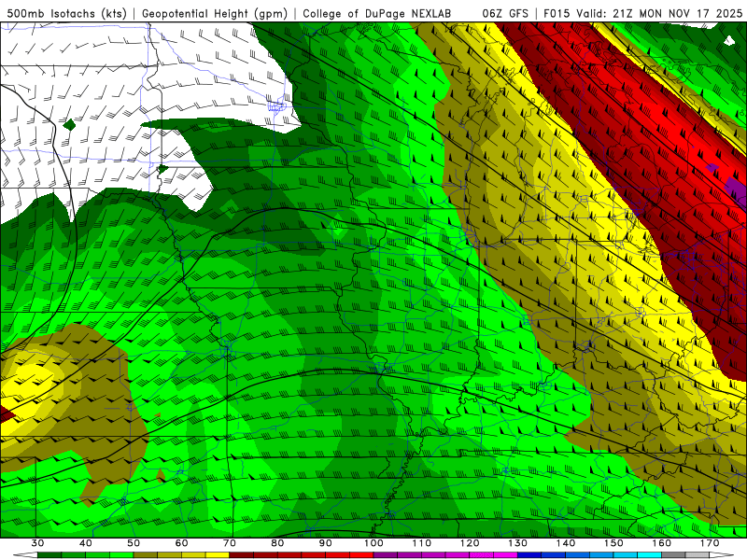
Task: Click the 120 knot legend label
Action: [x=470, y=543]
